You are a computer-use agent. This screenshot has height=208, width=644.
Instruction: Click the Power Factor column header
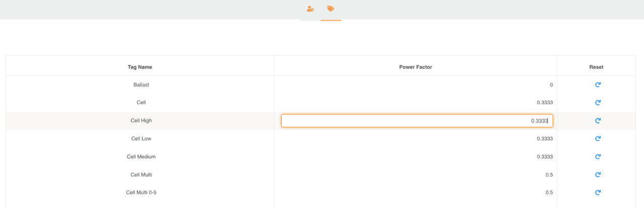coord(416,67)
